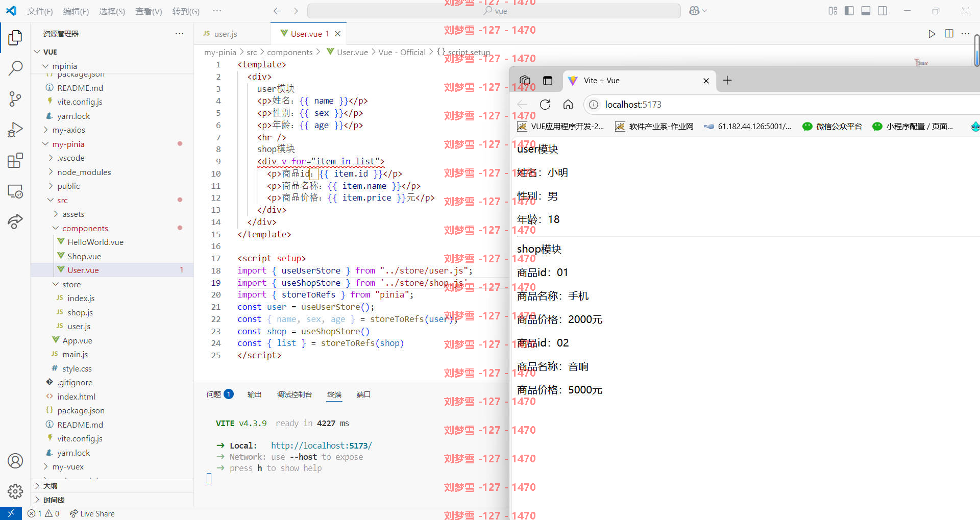This screenshot has width=980, height=520.
Task: Run the current file with play icon
Action: pyautogui.click(x=932, y=34)
